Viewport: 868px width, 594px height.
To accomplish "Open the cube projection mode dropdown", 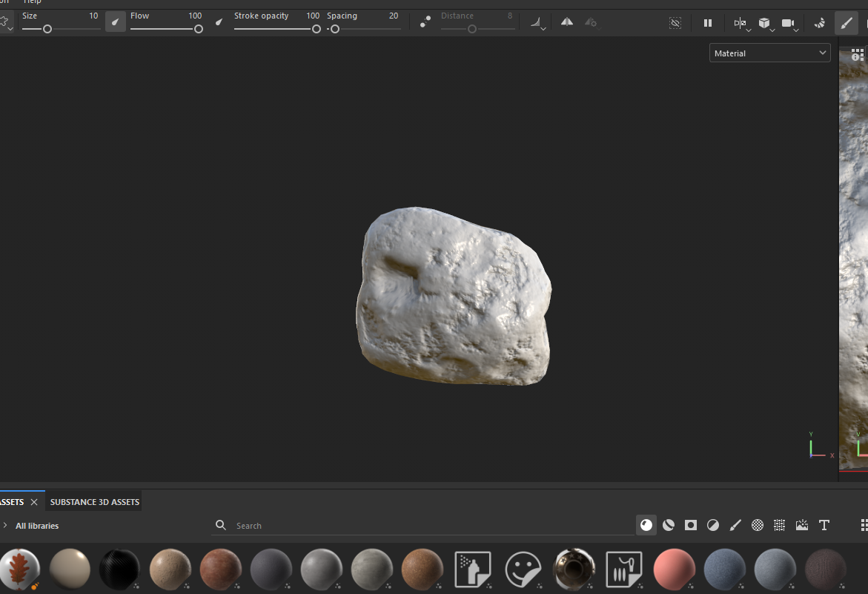I will (x=766, y=23).
